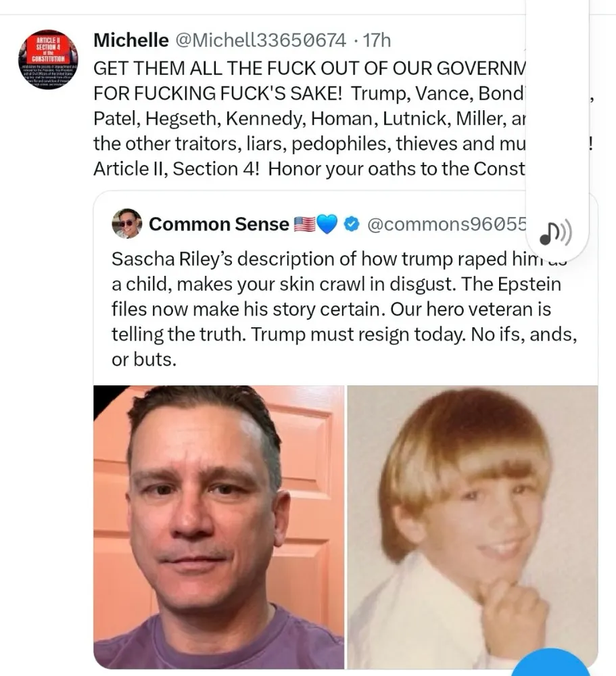Click the "GET THEM ALL" first tweet line
Image resolution: width=616 pixels, height=676 pixels.
pyautogui.click(x=304, y=68)
